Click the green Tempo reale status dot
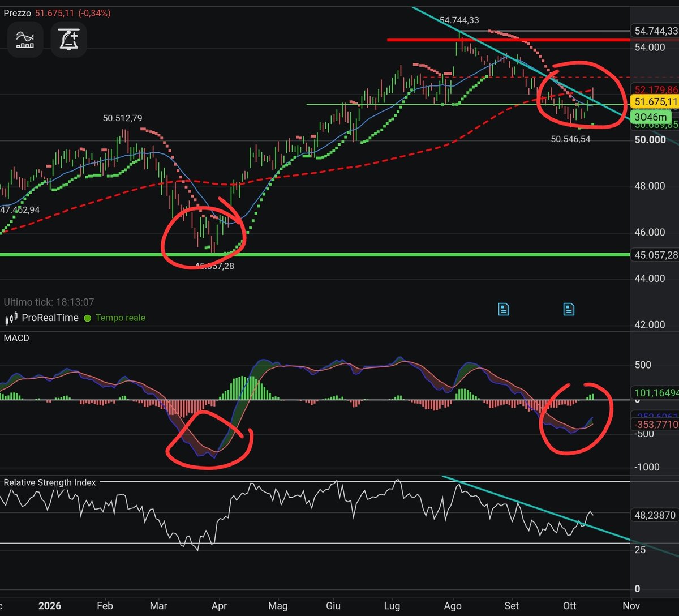The width and height of the screenshot is (679, 616). tap(87, 318)
